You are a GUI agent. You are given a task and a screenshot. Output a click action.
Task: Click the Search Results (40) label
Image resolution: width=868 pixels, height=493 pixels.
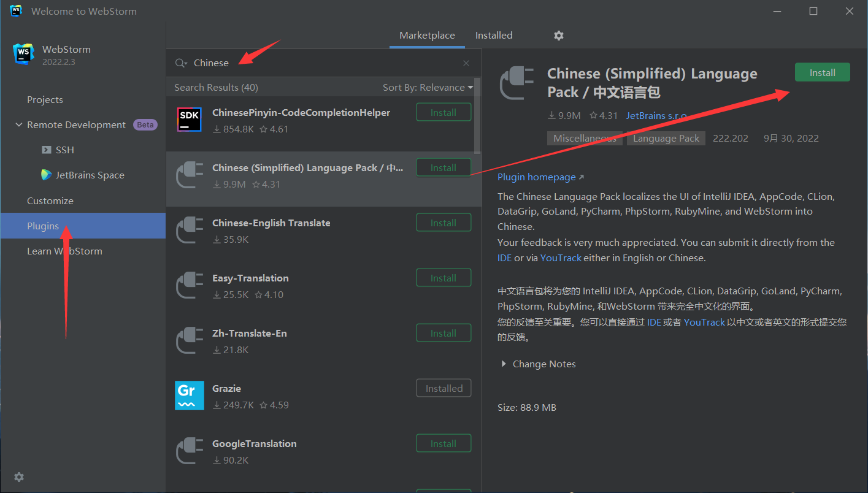coord(216,87)
